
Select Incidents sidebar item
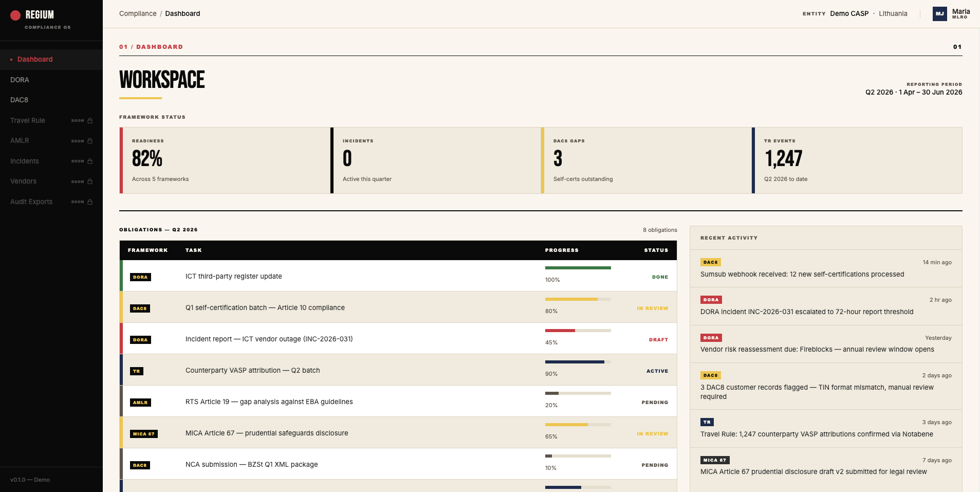tap(51, 161)
